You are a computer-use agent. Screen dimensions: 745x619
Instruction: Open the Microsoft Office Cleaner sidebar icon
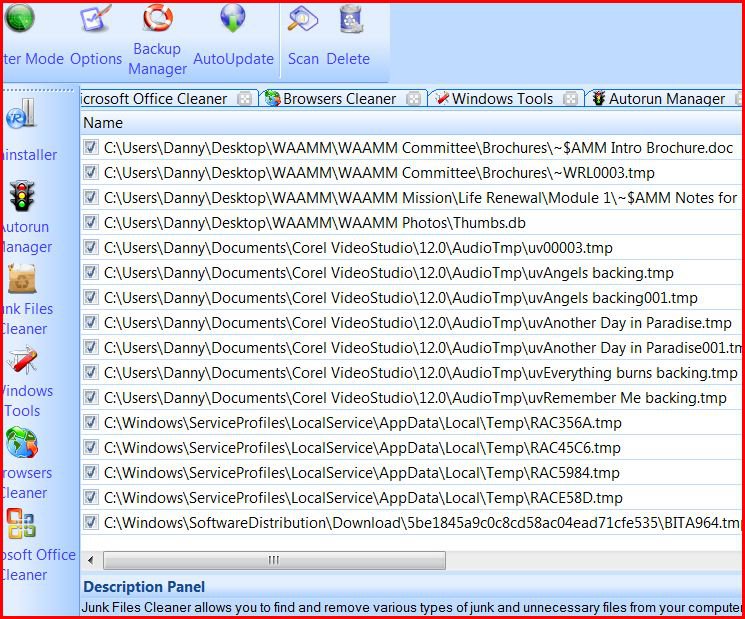tap(21, 524)
